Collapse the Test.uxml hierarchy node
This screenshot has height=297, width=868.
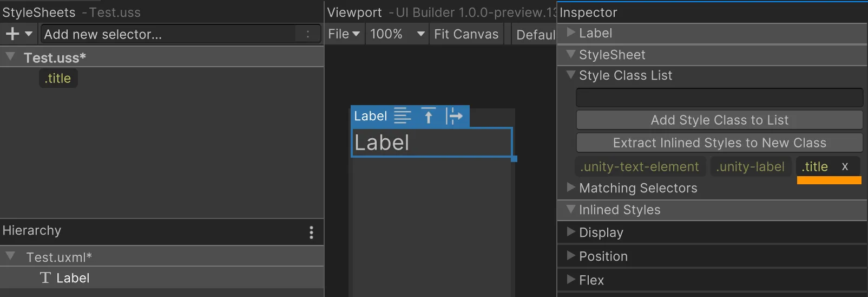point(10,255)
